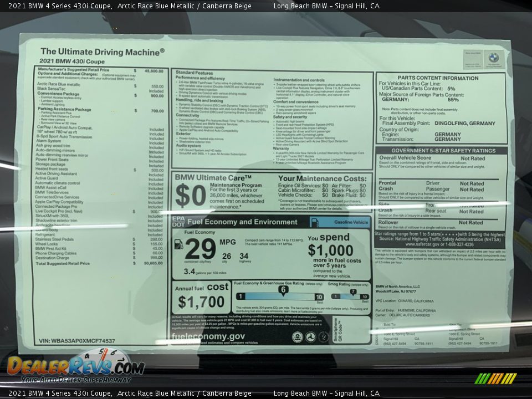Viewport: 532px width, 399px height.
Task: Click the smog rating marker 7
Action: (353, 291)
